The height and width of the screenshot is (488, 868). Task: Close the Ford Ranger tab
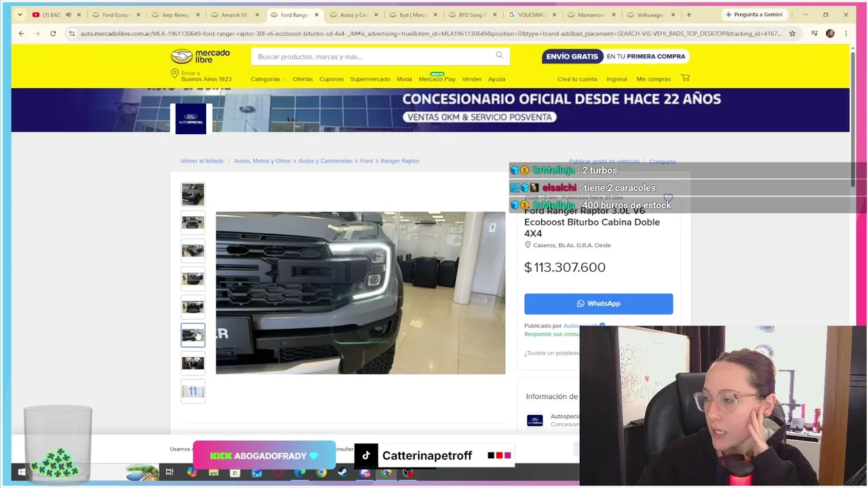coord(317,14)
